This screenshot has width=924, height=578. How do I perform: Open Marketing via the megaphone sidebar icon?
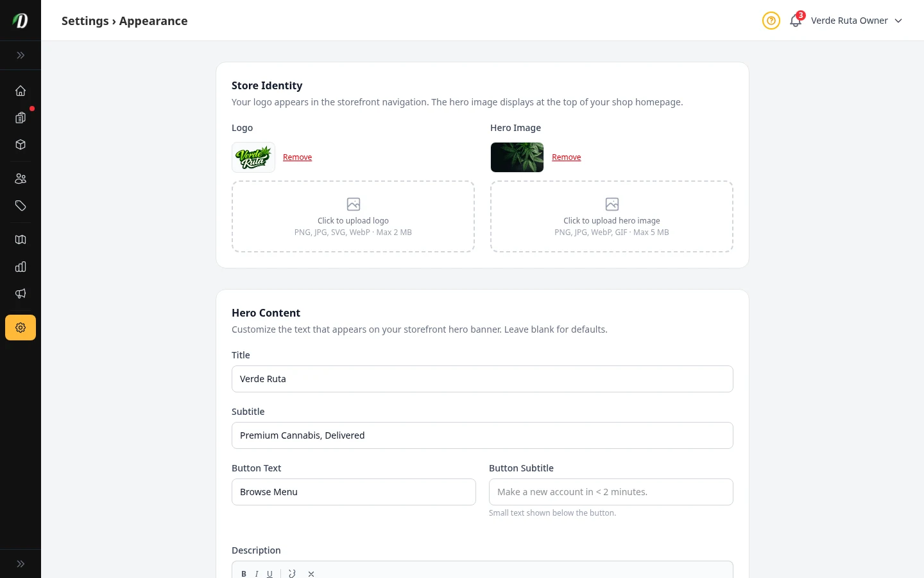coord(21,293)
